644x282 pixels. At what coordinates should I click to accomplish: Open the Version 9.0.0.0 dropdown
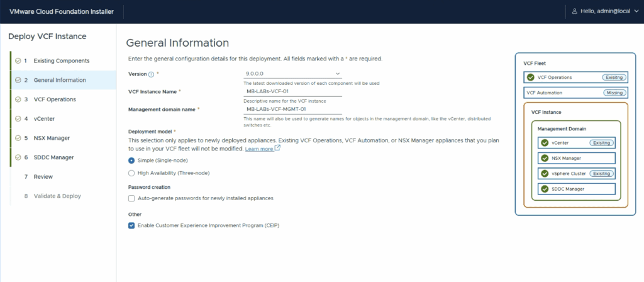point(292,74)
